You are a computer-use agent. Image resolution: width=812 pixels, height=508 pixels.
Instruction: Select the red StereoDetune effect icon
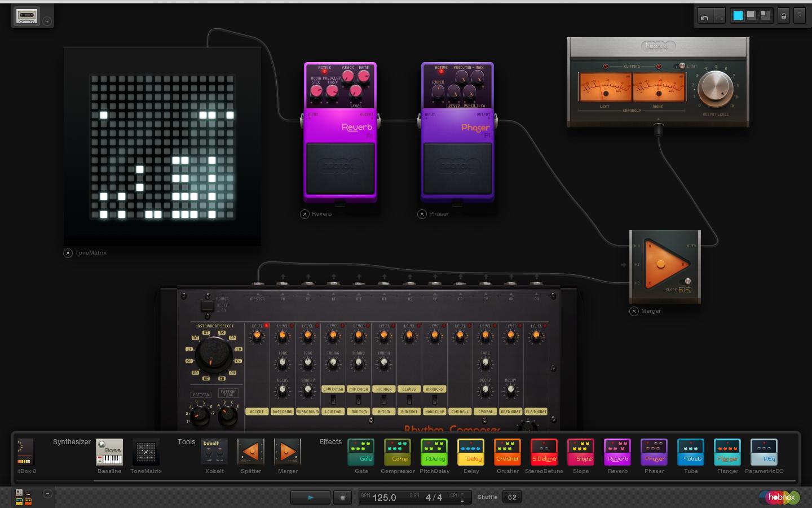pyautogui.click(x=544, y=452)
